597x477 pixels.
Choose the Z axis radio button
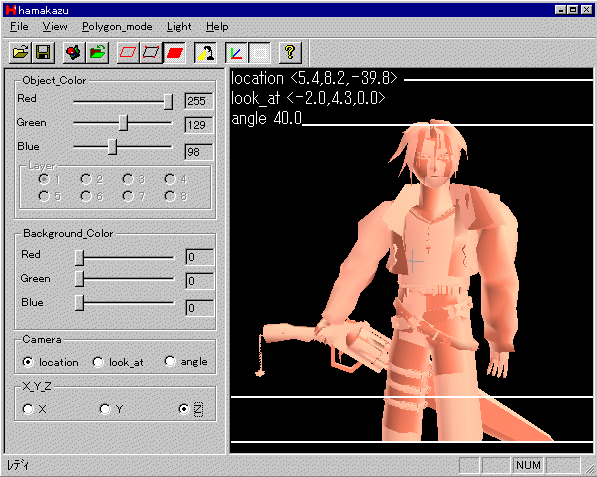click(184, 409)
